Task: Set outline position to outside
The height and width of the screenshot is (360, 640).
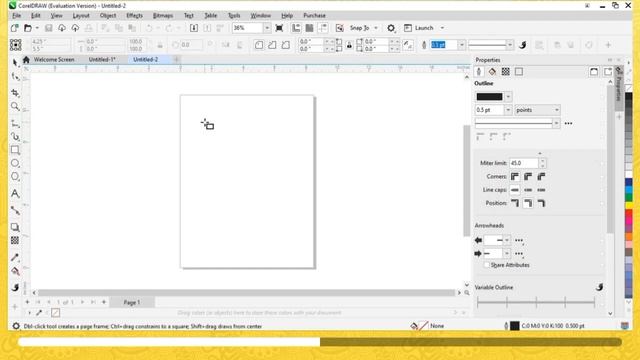Action: pos(515,203)
